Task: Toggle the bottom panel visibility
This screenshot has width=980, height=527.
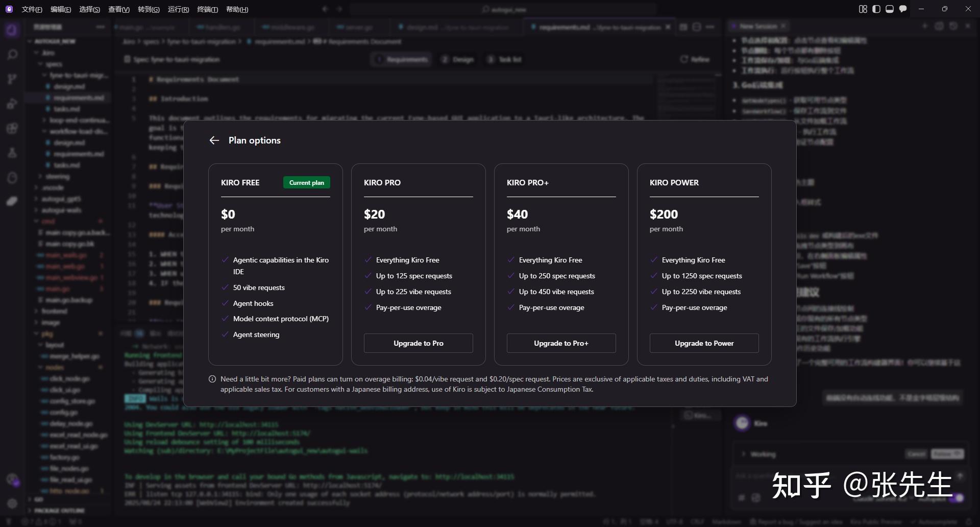Action: (890, 9)
